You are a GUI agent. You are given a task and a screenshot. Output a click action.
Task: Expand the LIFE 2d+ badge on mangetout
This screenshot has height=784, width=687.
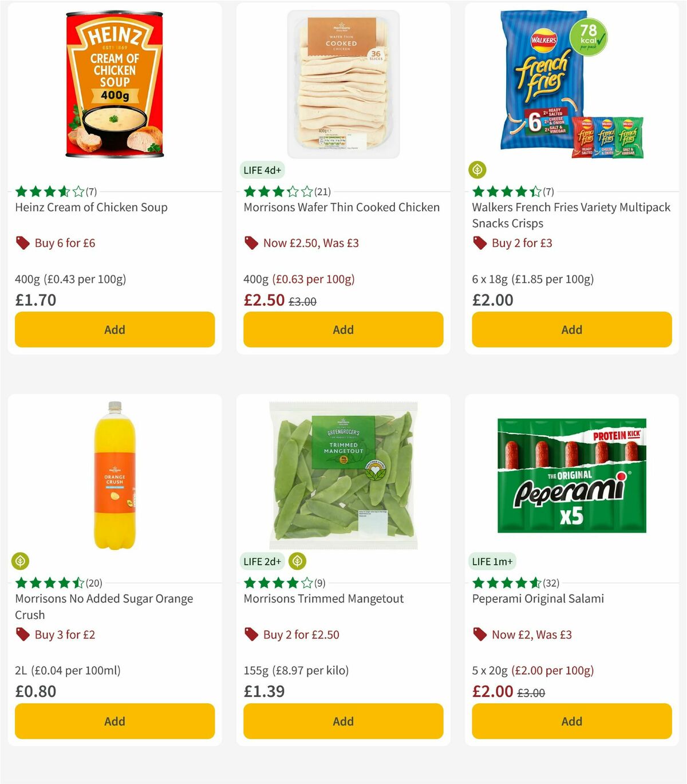point(262,562)
